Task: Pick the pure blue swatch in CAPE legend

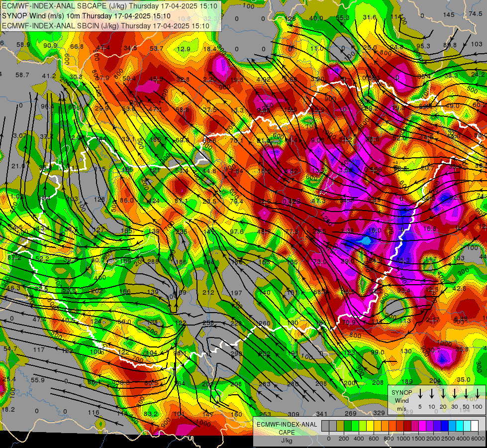Action: (445, 426)
